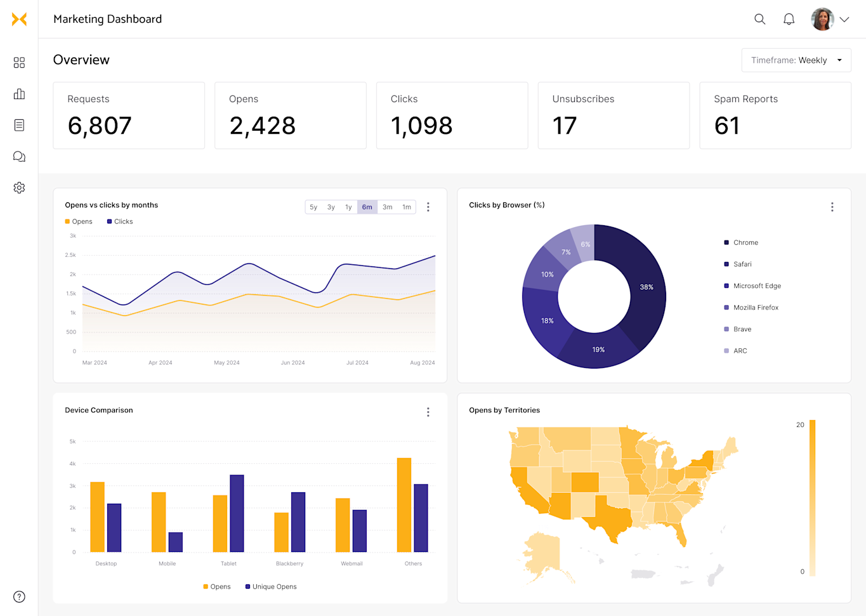Open the reports document icon in sidebar
866x616 pixels.
[19, 124]
